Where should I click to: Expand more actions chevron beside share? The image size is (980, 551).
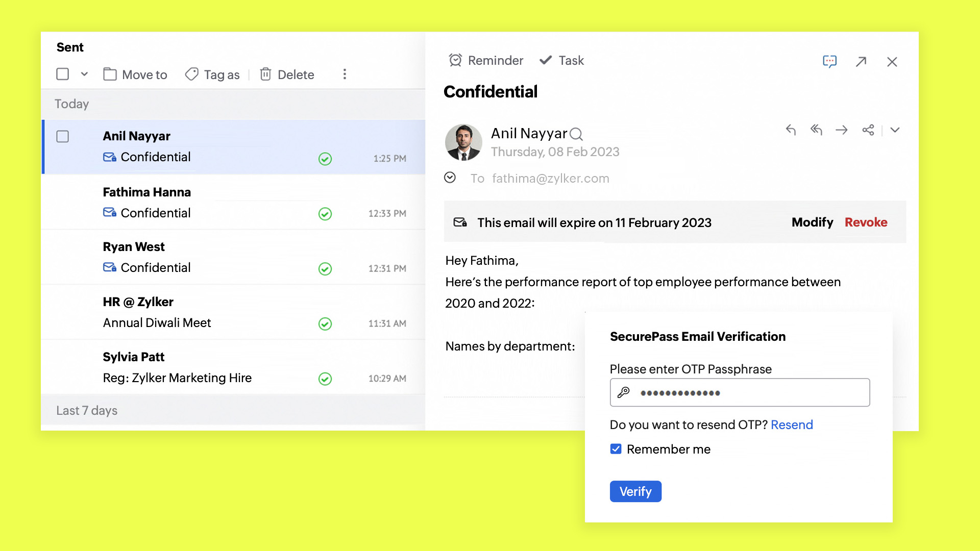coord(895,130)
